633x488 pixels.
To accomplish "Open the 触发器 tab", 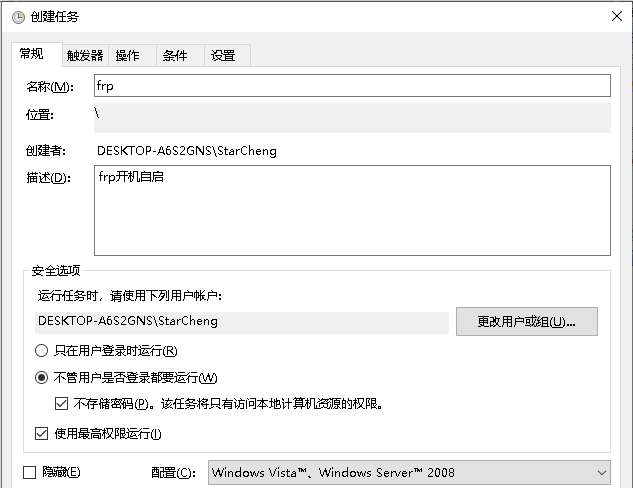I will tap(84, 55).
